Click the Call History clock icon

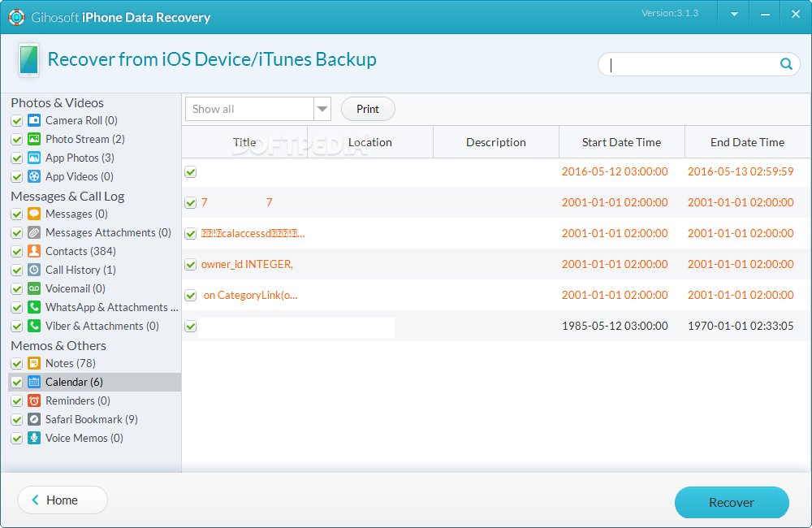click(x=34, y=270)
